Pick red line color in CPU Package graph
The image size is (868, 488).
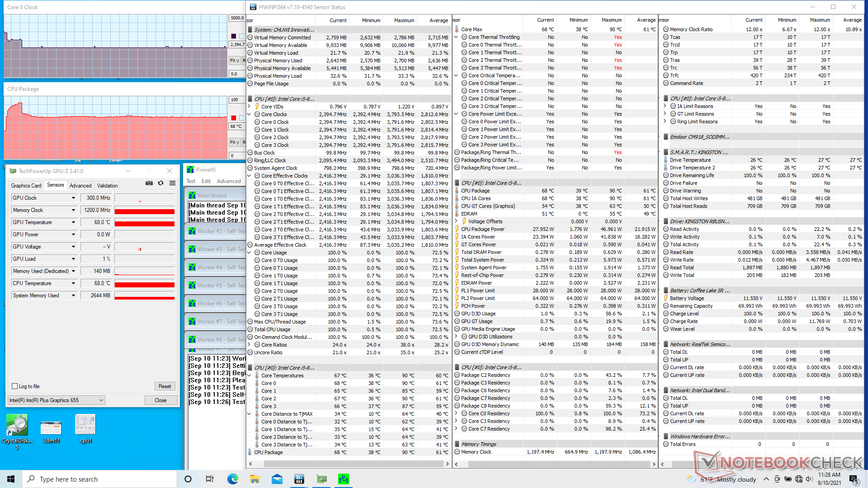click(234, 117)
